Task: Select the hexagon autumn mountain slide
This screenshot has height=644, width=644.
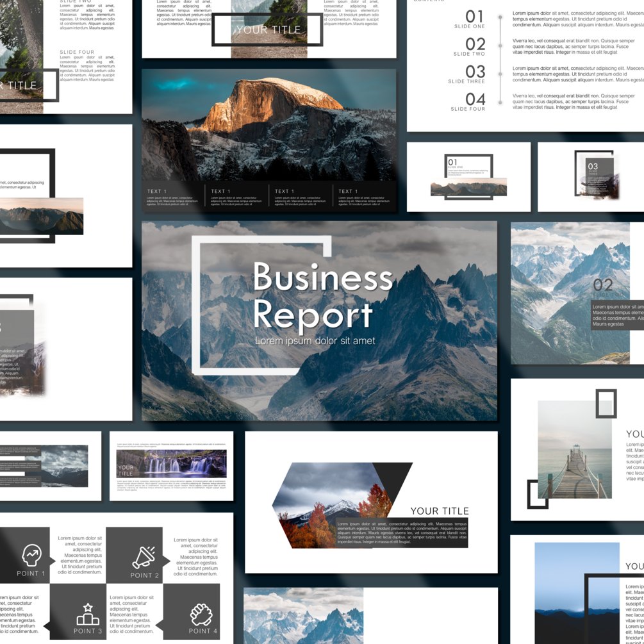Action: click(x=371, y=502)
